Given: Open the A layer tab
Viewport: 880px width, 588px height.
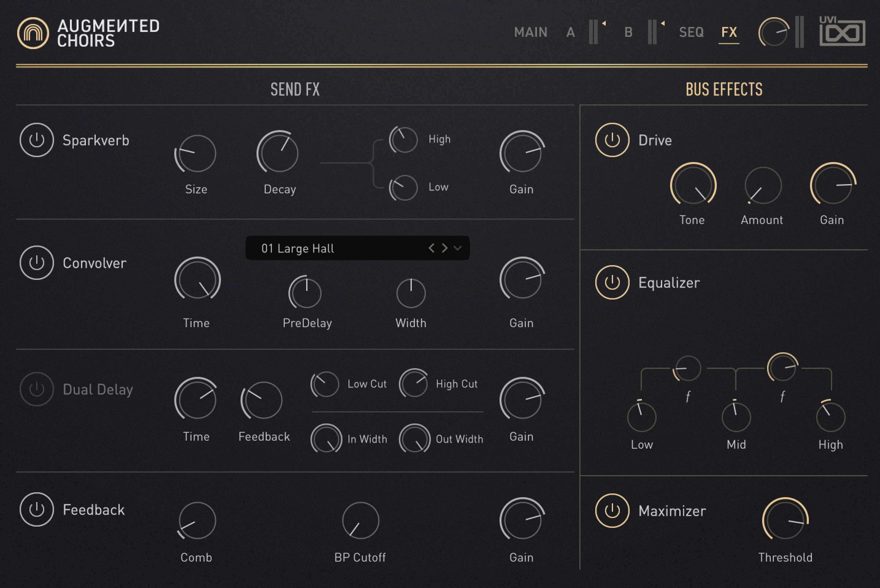Looking at the screenshot, I should coord(570,32).
